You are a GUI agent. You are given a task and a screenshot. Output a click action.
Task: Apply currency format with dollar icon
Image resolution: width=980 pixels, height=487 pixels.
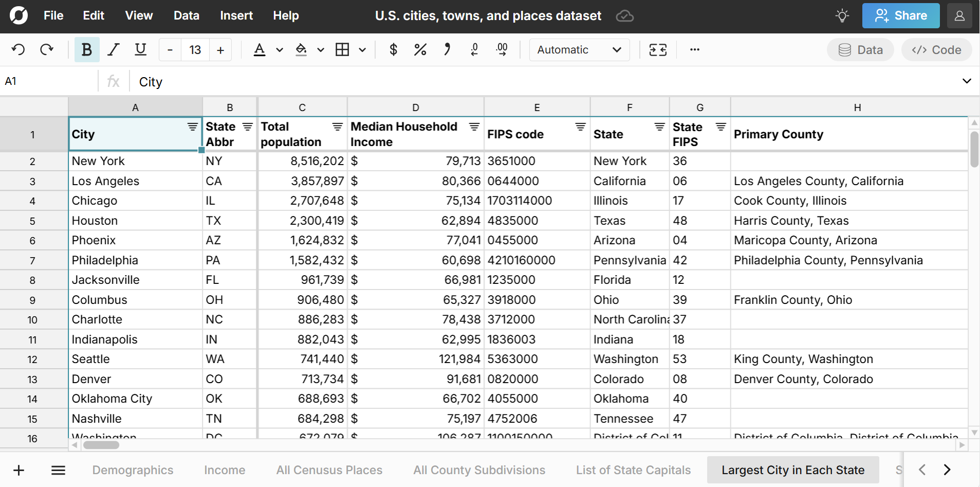[x=393, y=50]
